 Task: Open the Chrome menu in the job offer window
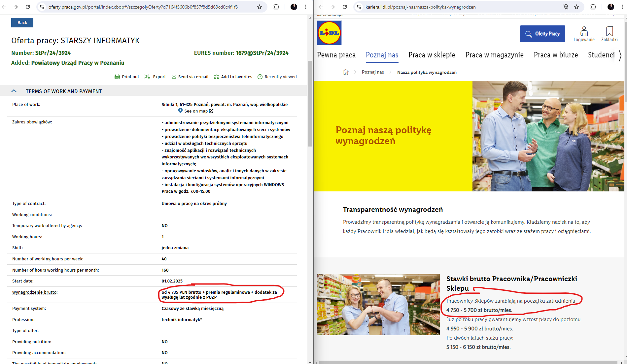coord(306,7)
